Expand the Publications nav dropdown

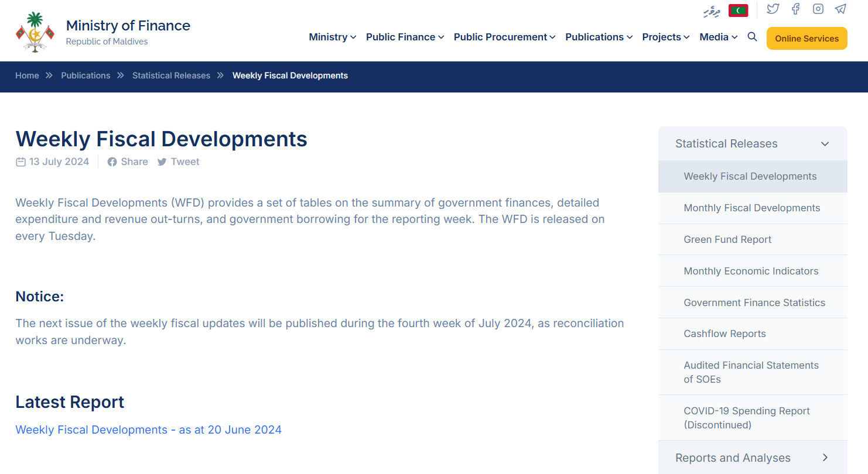(599, 37)
